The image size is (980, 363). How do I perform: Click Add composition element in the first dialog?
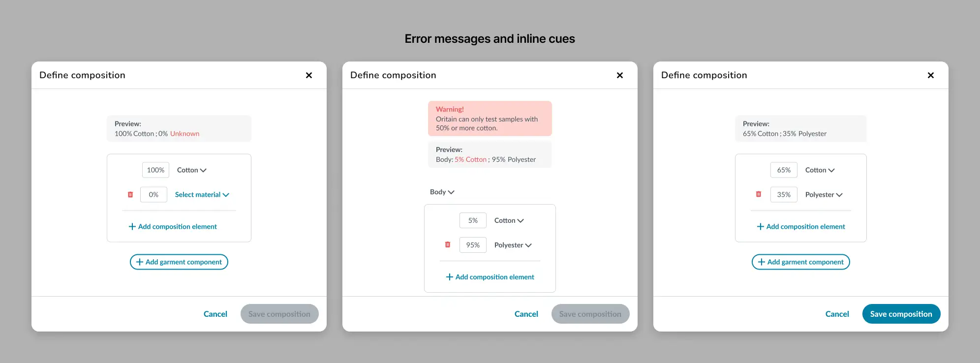pyautogui.click(x=173, y=226)
